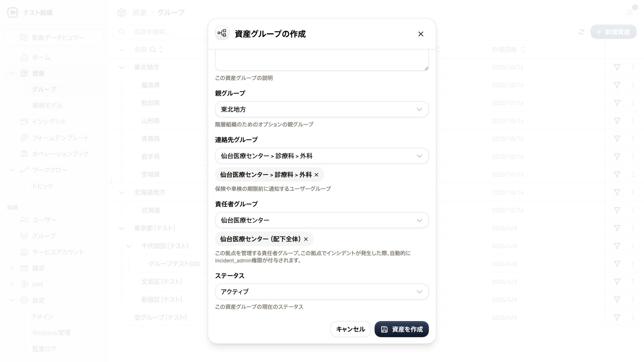Image resolution: width=644 pixels, height=362 pixels.
Task: Click the filter icon on 北海道地方 row
Action: pyautogui.click(x=617, y=193)
